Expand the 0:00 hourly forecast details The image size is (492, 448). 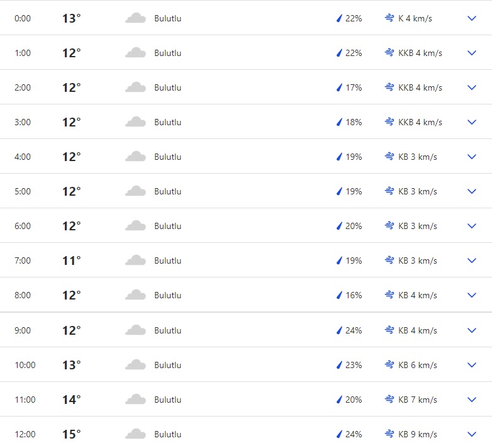472,18
